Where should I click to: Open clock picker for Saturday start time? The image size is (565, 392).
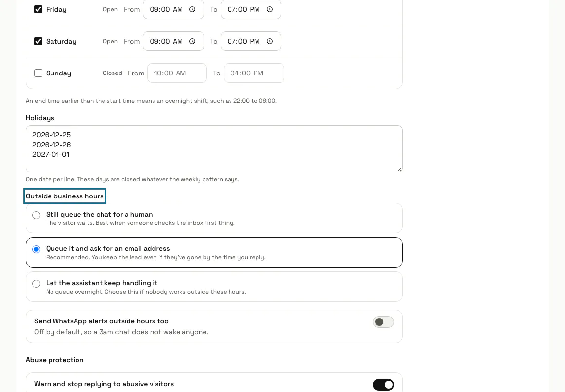point(192,41)
